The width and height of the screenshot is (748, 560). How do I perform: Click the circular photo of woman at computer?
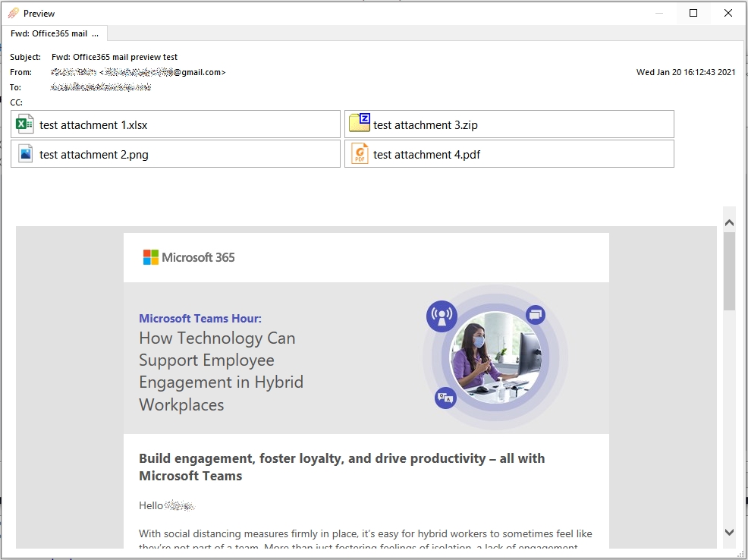pyautogui.click(x=495, y=357)
